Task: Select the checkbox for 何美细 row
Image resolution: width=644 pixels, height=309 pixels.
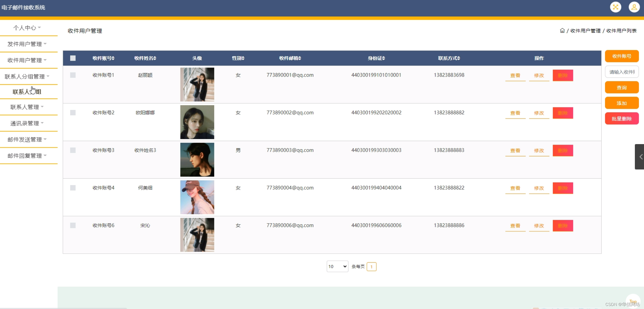Action: point(73,188)
